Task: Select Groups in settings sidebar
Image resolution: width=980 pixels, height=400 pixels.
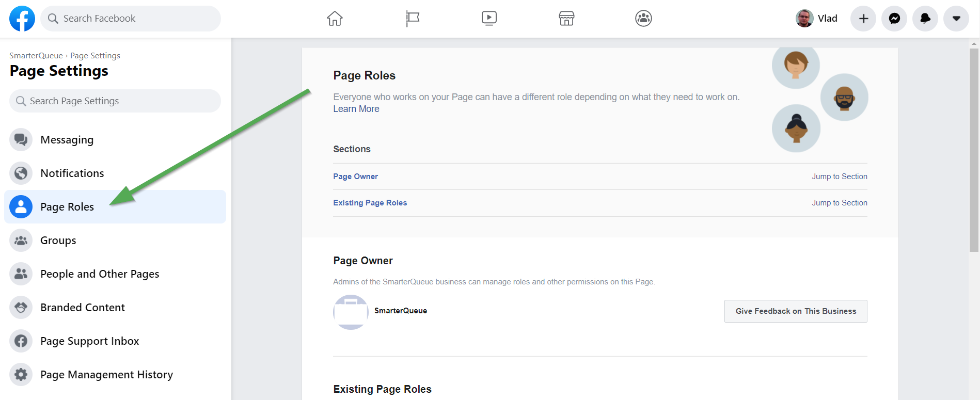Action: (x=115, y=241)
